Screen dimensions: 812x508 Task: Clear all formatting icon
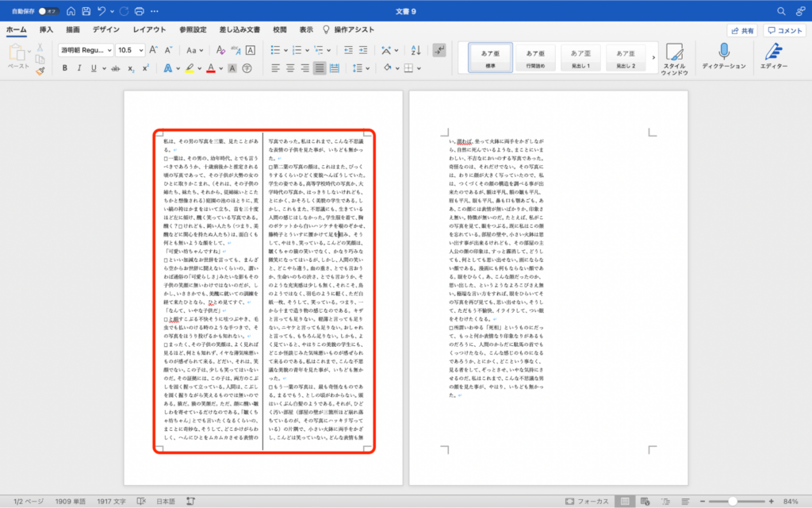pos(220,50)
